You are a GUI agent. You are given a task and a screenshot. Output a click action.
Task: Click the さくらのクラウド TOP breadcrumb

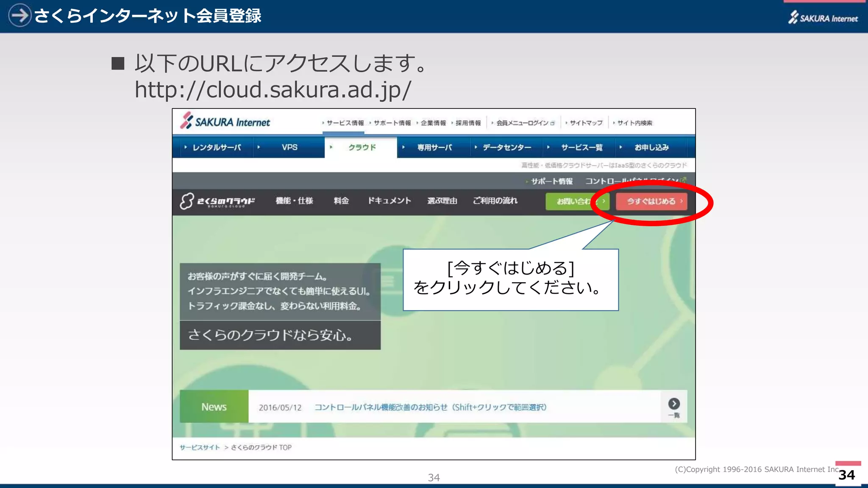261,447
